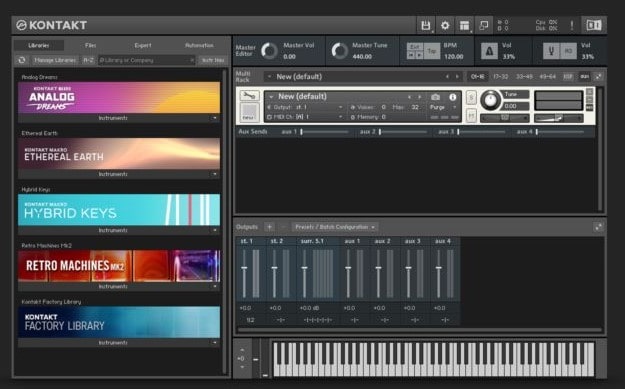Maximize the Outputs section icon
Image resolution: width=625 pixels, height=389 pixels.
click(x=598, y=227)
